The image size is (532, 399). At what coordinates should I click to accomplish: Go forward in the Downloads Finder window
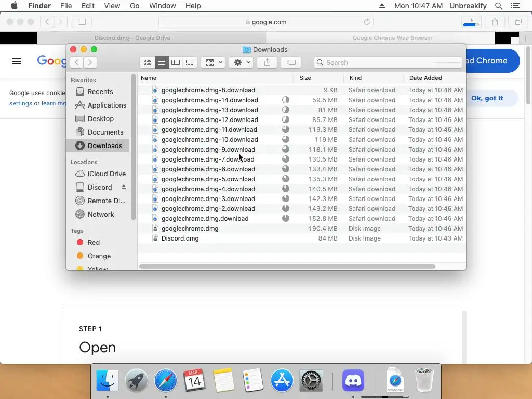click(x=90, y=62)
